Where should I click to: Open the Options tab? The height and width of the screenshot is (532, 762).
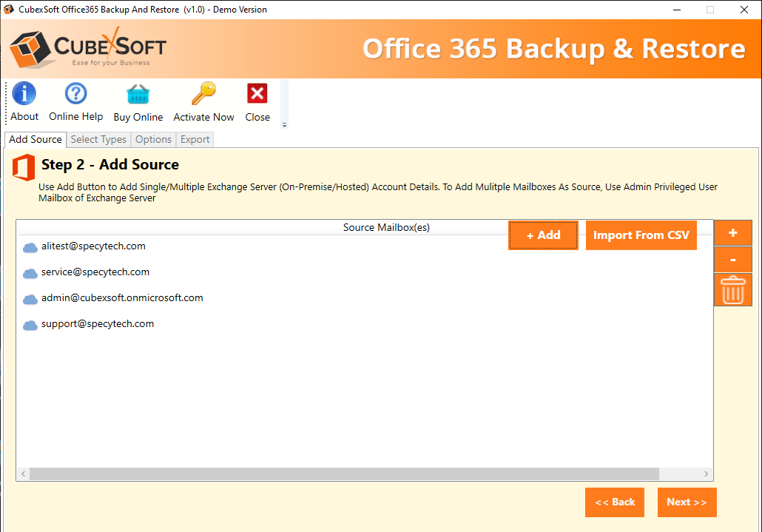154,139
